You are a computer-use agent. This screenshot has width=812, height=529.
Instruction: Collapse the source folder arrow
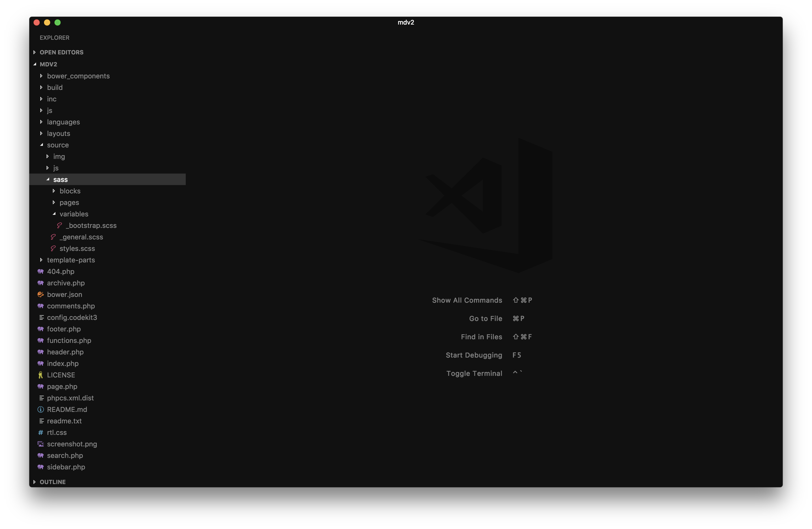[x=41, y=145]
